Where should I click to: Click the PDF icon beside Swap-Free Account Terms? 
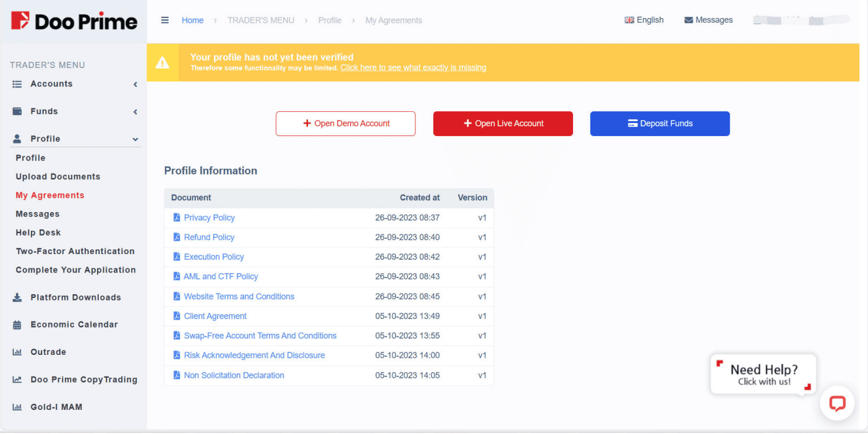point(176,336)
